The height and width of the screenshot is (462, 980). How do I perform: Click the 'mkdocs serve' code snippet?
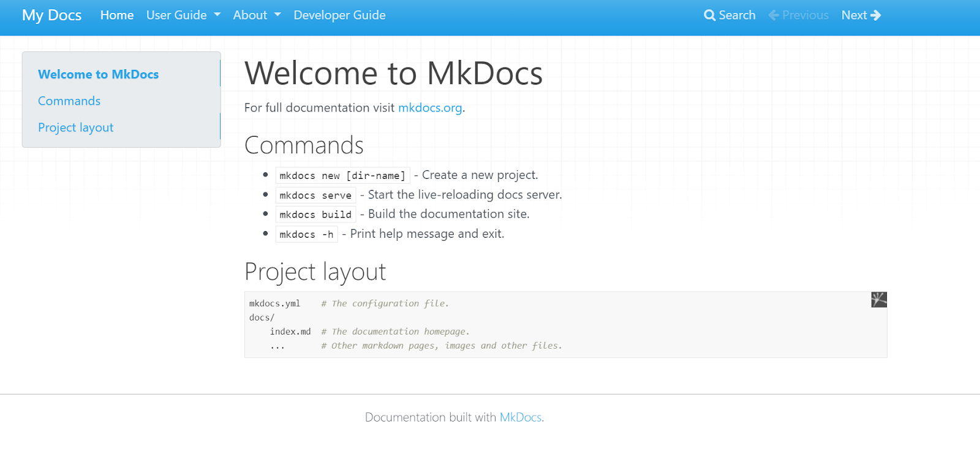[315, 195]
